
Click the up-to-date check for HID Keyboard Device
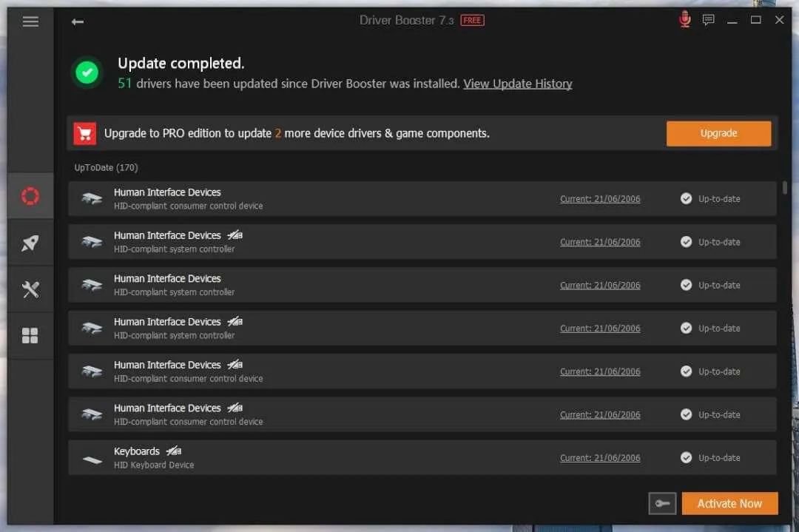[x=687, y=457]
